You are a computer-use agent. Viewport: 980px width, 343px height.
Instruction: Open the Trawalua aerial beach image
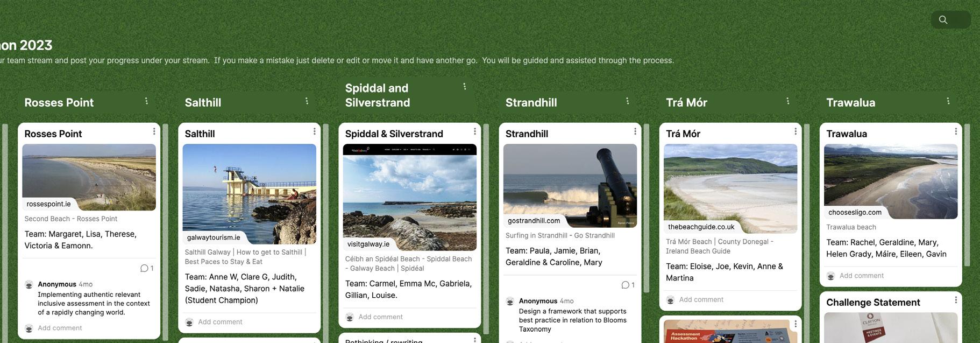tap(891, 181)
